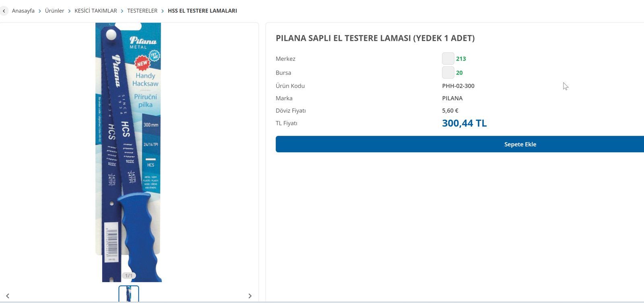The height and width of the screenshot is (303, 644).
Task: Click Bursa stock quantity 20
Action: pos(459,73)
